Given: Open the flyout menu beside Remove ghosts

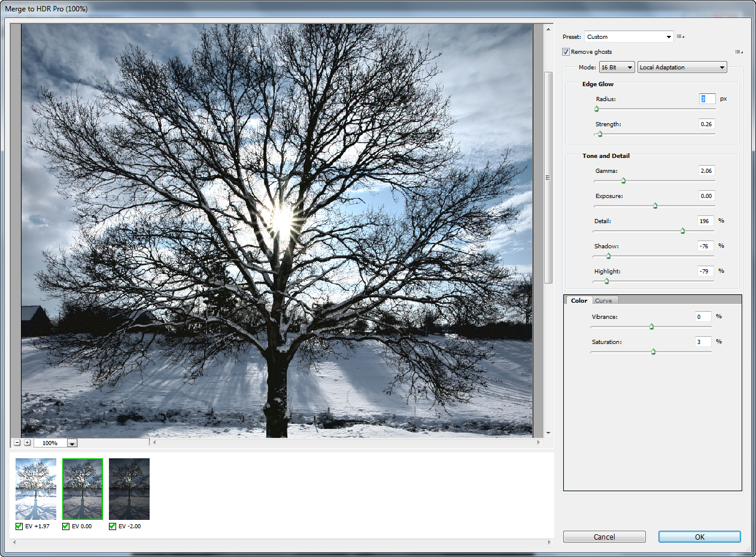Looking at the screenshot, I should click(739, 52).
